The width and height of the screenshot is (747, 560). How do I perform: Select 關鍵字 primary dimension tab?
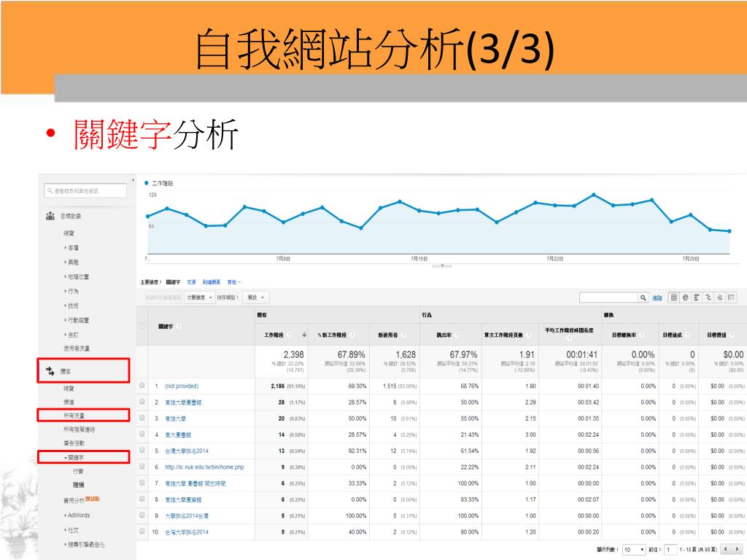173,282
